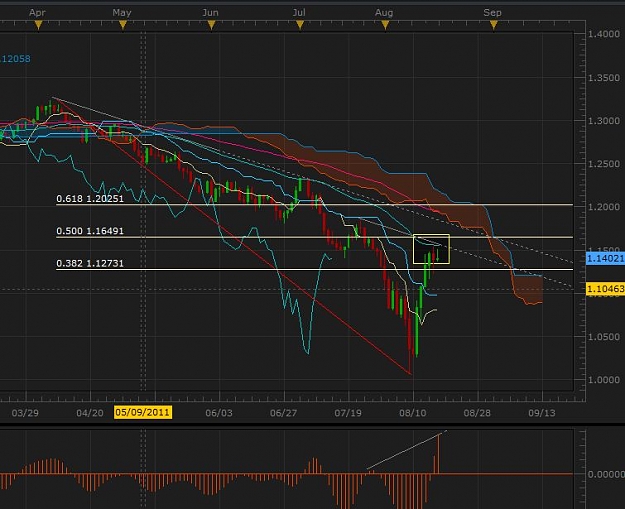
Task: Click the 09/13 date axis label
Action: click(x=542, y=413)
